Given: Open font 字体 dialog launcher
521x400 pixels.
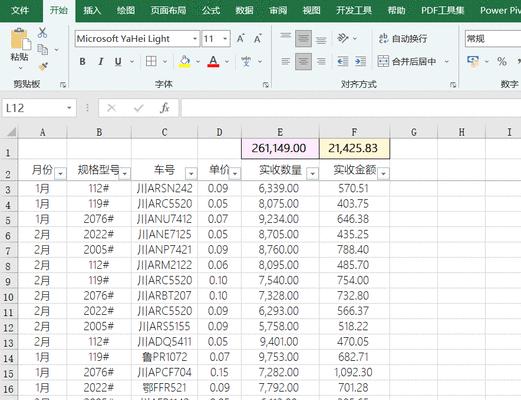Looking at the screenshot, I should (266, 85).
